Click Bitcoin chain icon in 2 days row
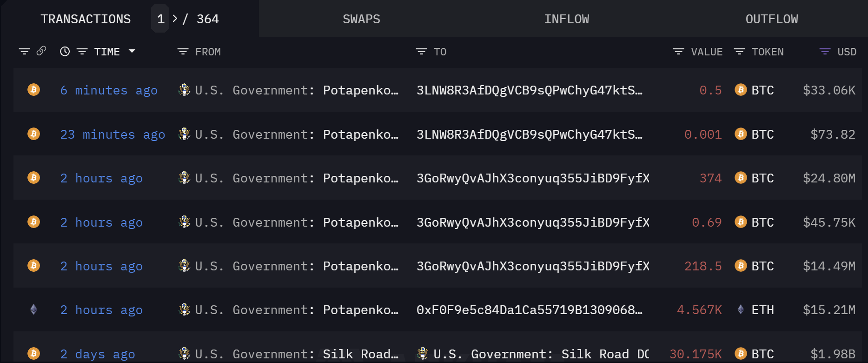The height and width of the screenshot is (363, 868). click(33, 353)
